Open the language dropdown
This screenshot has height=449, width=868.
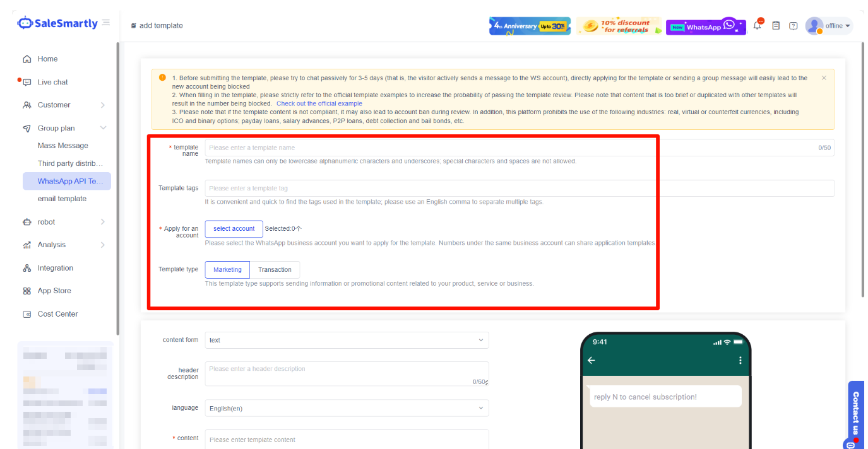pos(347,409)
